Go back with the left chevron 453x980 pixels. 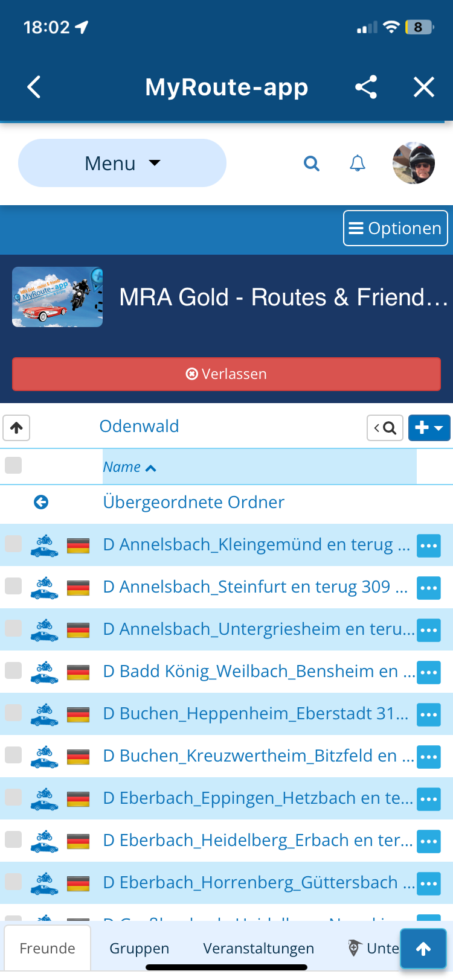tap(34, 87)
